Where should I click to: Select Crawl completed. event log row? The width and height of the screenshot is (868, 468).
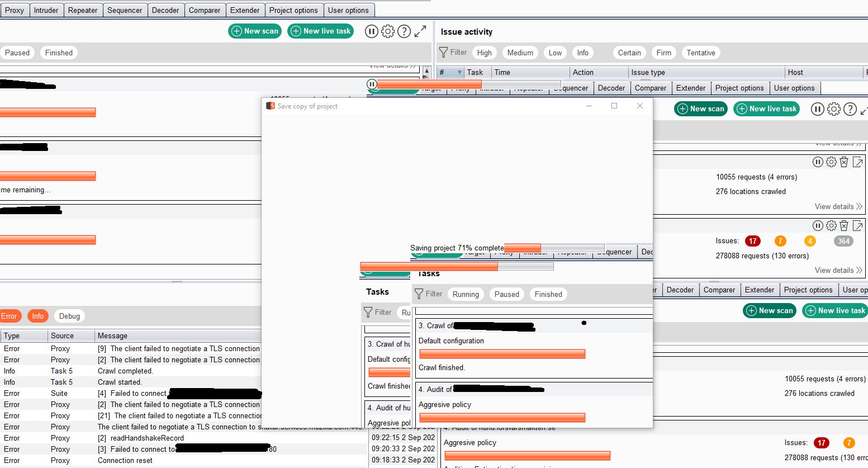(x=131, y=371)
